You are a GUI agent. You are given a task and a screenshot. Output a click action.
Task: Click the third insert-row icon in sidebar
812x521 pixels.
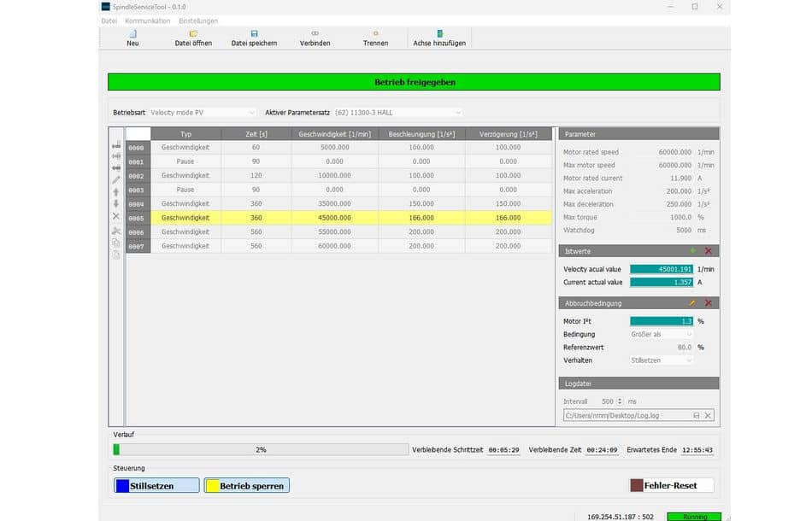116,168
